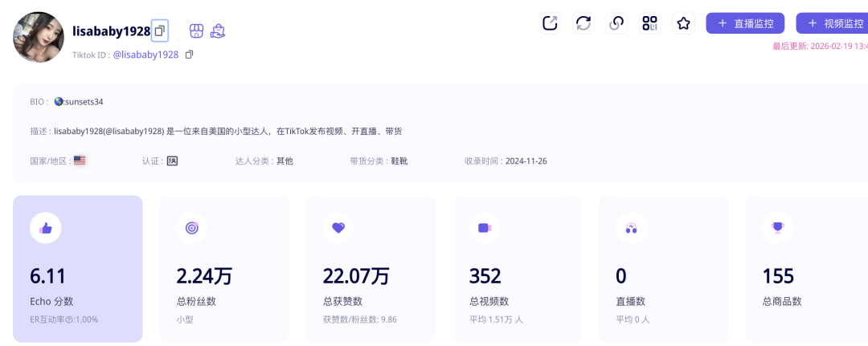Click the 描述 description sentence
The image size is (868, 346).
228,132
